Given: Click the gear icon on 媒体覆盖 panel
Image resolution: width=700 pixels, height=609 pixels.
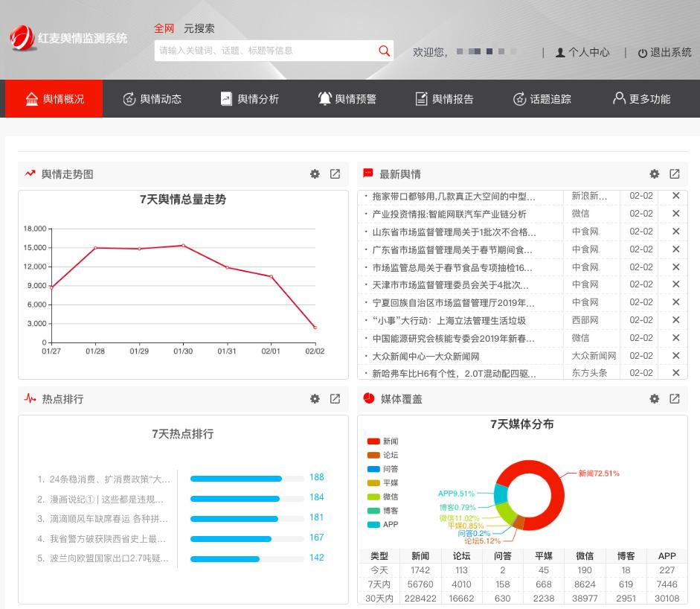Looking at the screenshot, I should click(654, 399).
